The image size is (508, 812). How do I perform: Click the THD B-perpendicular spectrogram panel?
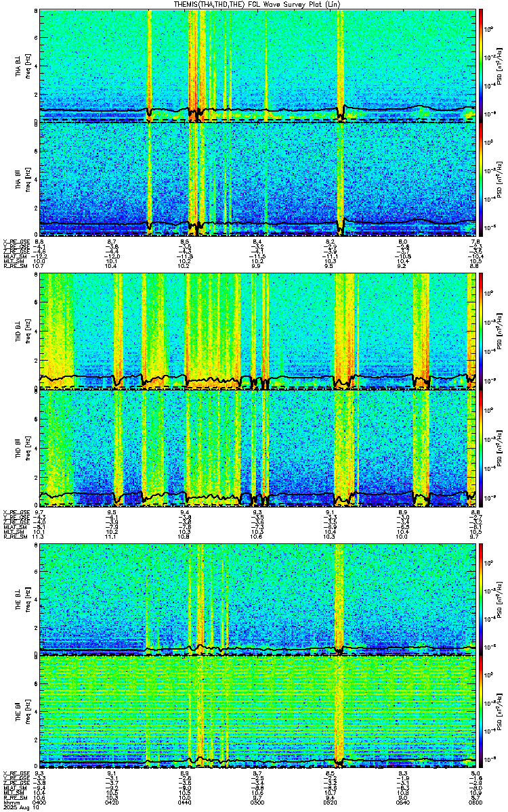click(x=257, y=331)
